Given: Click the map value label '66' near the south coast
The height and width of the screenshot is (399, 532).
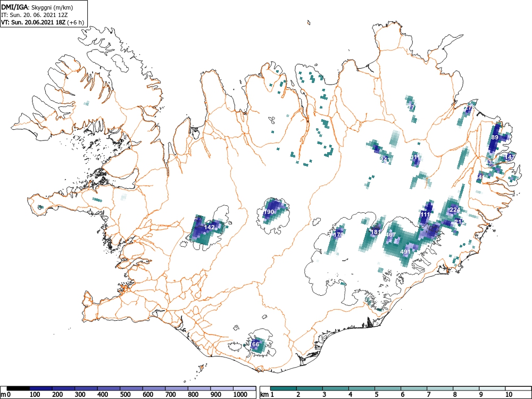Looking at the screenshot, I should (255, 344).
